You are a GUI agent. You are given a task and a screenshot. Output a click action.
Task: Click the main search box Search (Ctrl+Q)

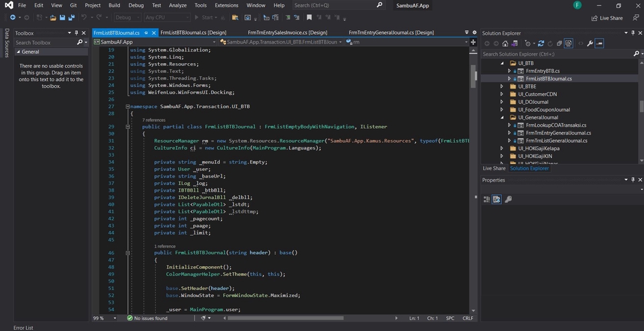point(339,5)
